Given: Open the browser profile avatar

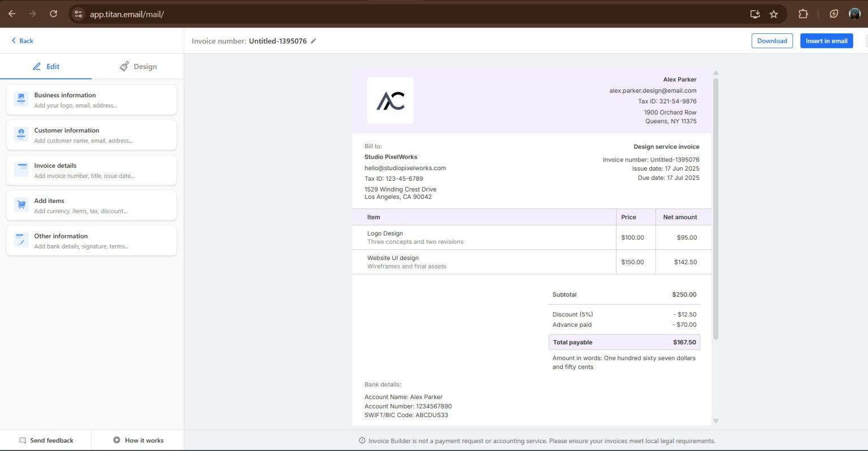Looking at the screenshot, I should (x=854, y=14).
